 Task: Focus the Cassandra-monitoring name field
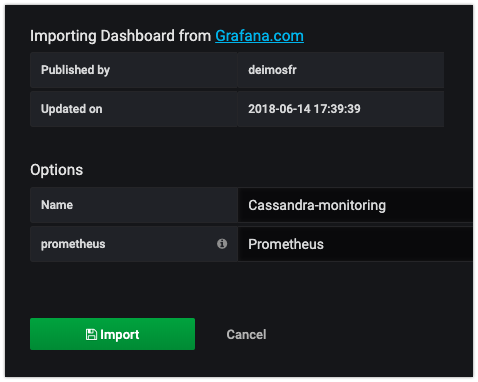pyautogui.click(x=355, y=205)
